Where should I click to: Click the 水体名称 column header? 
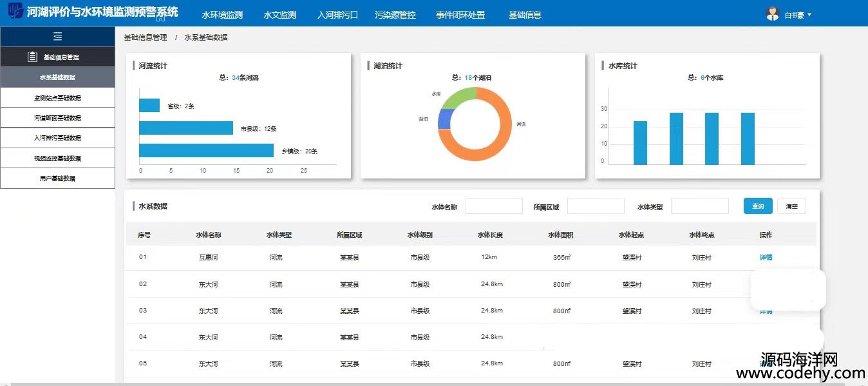[x=209, y=235]
